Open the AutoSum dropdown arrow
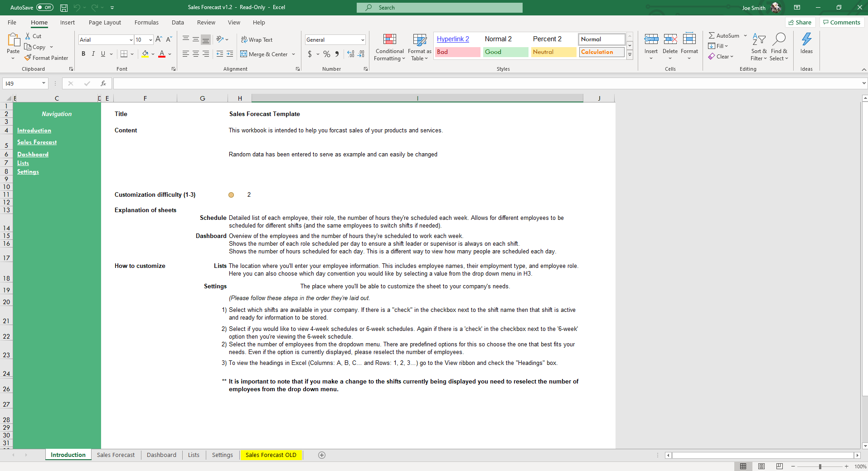The height and width of the screenshot is (471, 868). 745,35
